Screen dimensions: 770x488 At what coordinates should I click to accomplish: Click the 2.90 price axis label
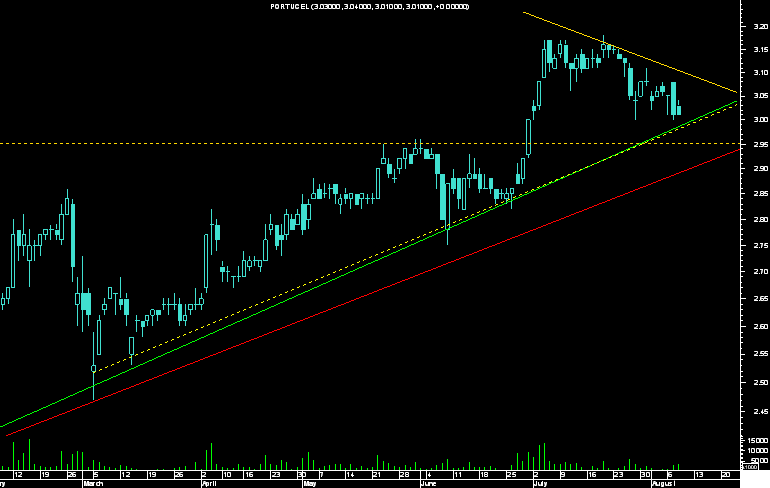pos(761,168)
